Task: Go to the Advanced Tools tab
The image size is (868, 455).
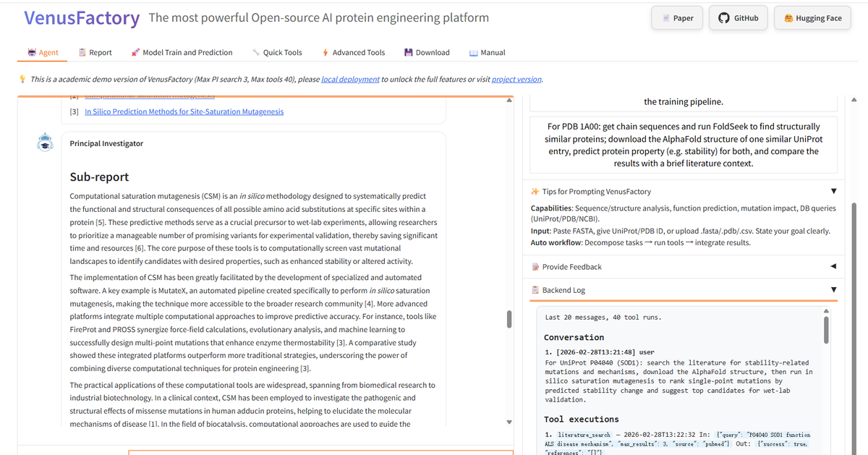Action: click(353, 53)
